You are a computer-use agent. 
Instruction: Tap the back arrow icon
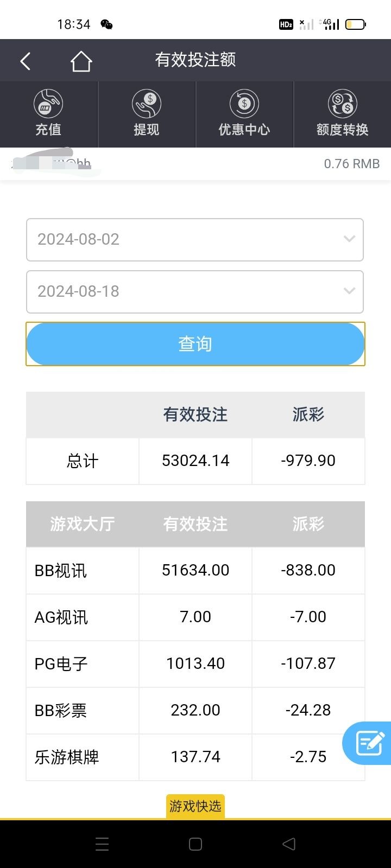25,61
